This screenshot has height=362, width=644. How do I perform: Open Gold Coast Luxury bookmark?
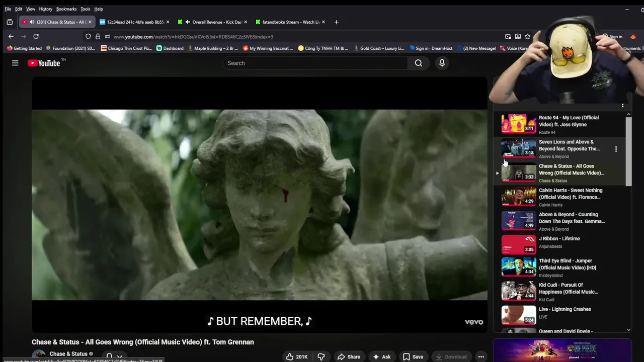pos(379,48)
